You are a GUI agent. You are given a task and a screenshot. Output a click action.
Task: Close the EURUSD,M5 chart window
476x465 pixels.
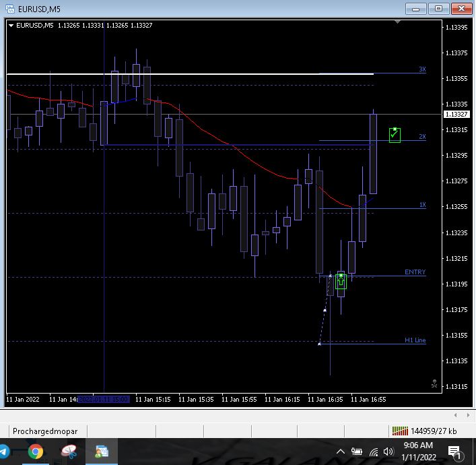tap(461, 9)
